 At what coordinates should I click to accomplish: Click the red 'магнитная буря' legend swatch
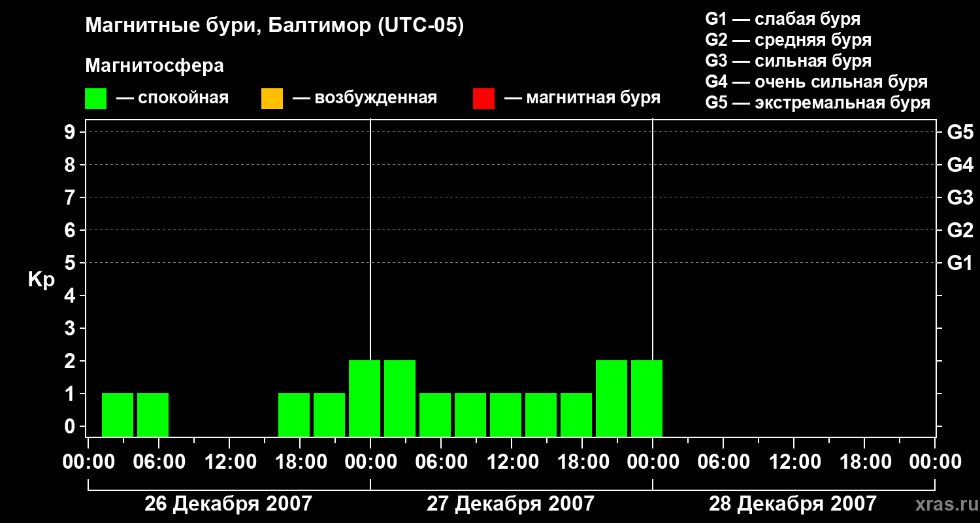click(483, 99)
